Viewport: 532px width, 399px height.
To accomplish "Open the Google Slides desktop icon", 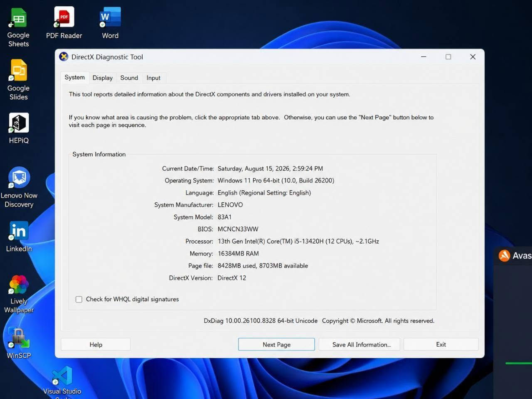I will (x=18, y=80).
